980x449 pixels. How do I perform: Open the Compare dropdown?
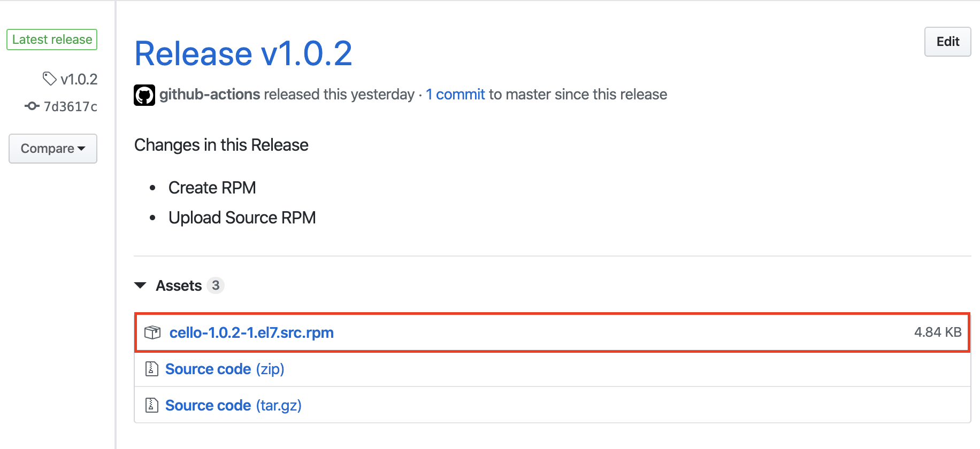pos(53,149)
